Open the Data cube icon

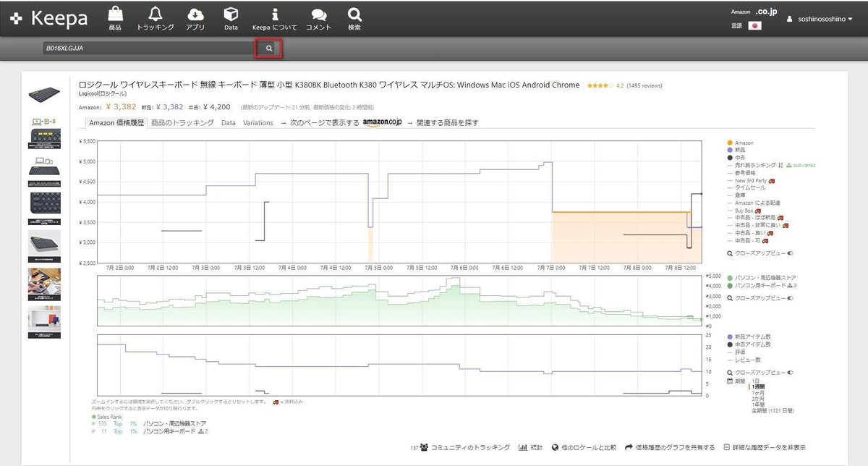click(x=231, y=14)
